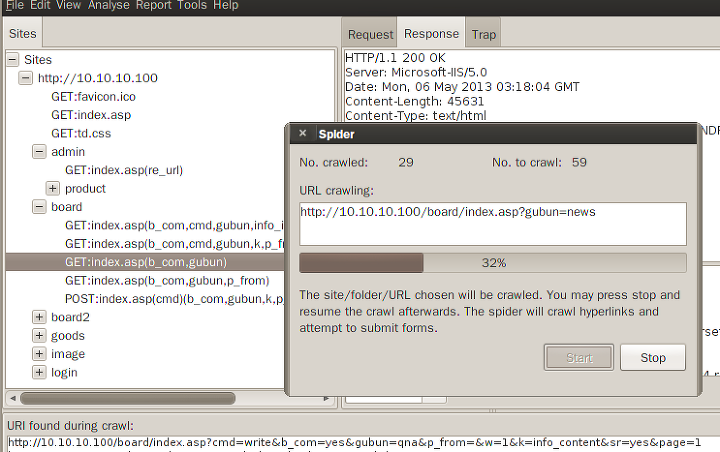Viewport: 720px width, 452px height.
Task: Switch to the Response tab
Action: pyautogui.click(x=431, y=34)
